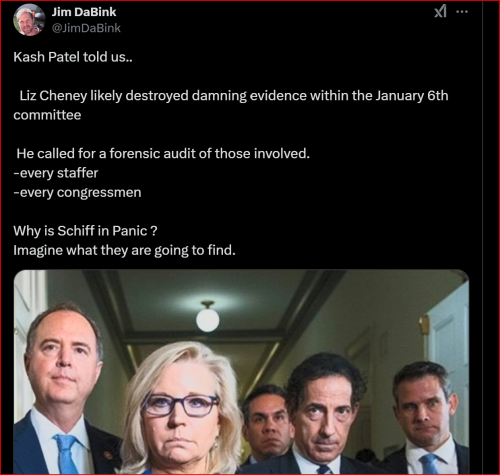Image resolution: width=500 pixels, height=475 pixels.
Task: Click the 'forensic audit' sentence
Action: 163,154
